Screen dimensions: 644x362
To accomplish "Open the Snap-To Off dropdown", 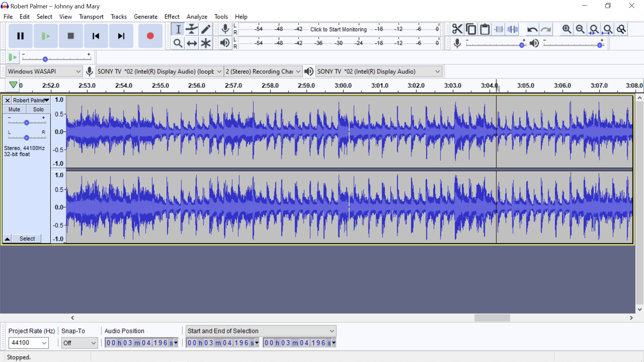I will pyautogui.click(x=79, y=343).
